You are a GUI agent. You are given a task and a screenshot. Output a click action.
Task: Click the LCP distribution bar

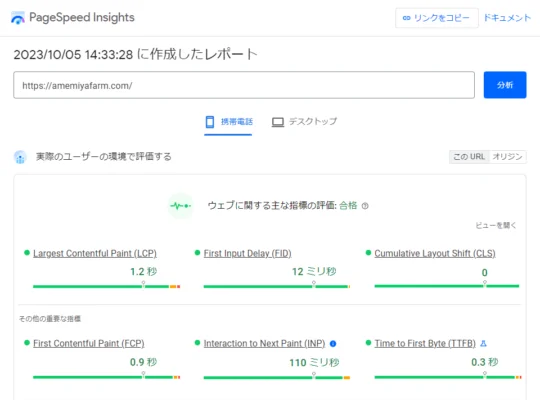point(106,286)
